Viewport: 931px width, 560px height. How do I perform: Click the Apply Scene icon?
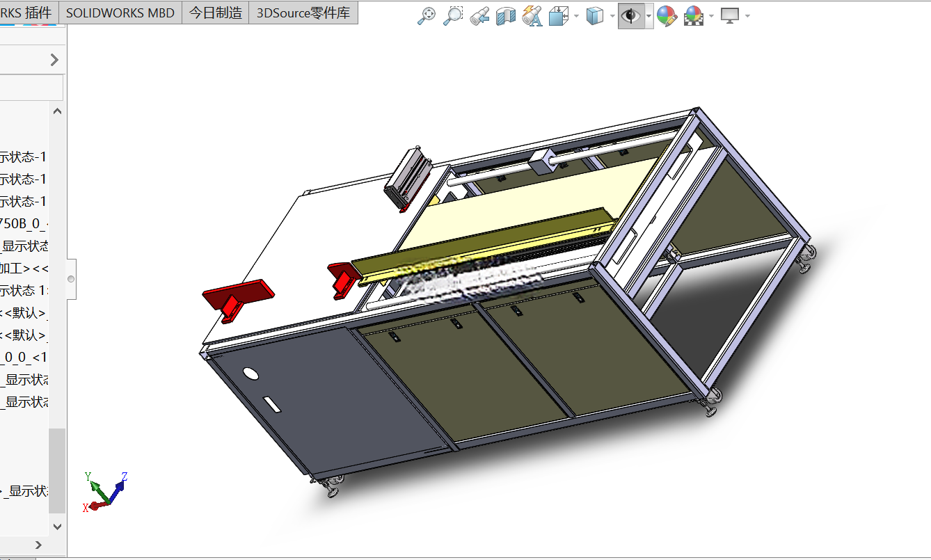point(694,16)
